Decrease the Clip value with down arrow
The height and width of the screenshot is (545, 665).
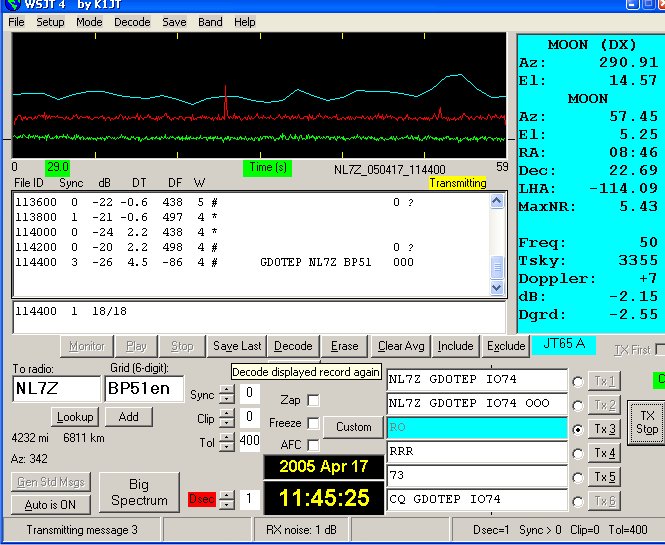coord(227,424)
